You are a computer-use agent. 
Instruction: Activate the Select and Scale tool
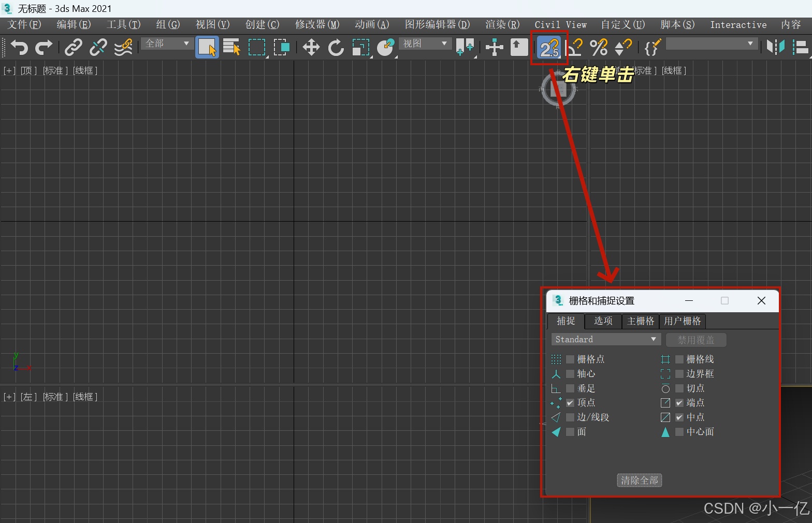361,48
